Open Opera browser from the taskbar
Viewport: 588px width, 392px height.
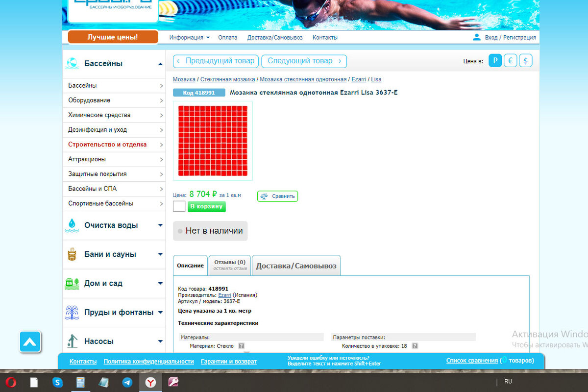coord(11,382)
